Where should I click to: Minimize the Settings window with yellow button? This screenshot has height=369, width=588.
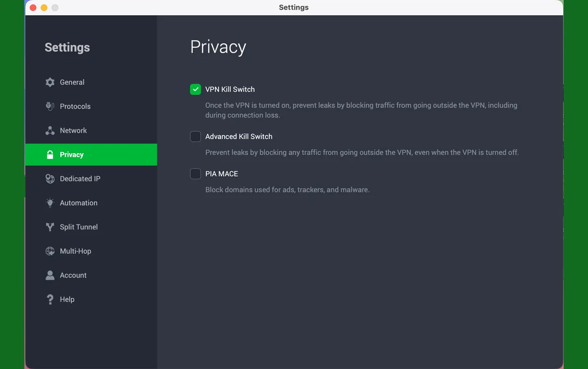click(44, 7)
